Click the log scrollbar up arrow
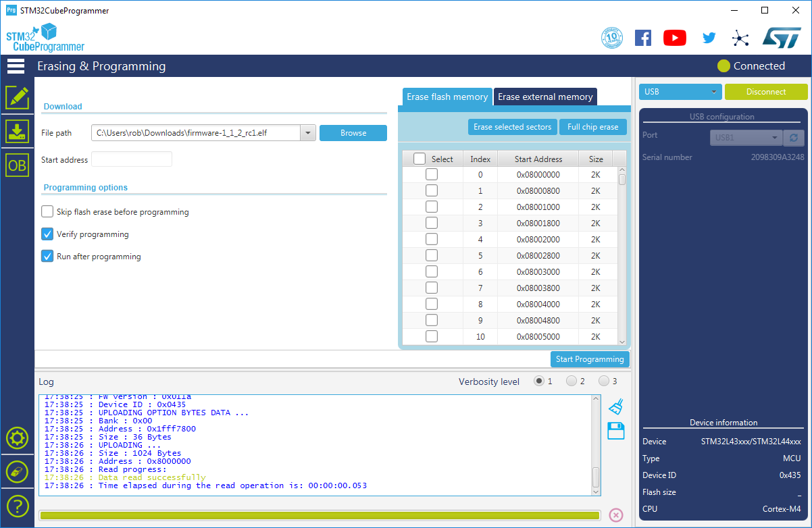The height and width of the screenshot is (528, 812). point(596,400)
